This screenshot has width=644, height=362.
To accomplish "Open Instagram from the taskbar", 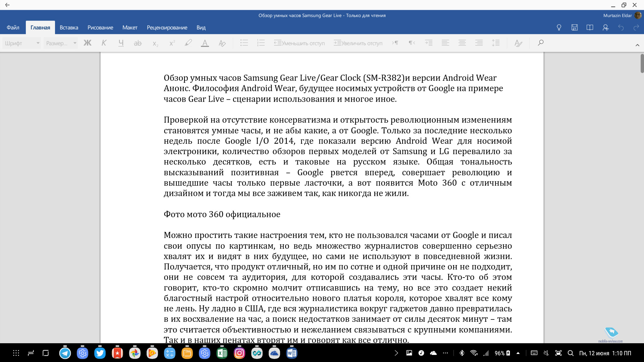I will pyautogui.click(x=239, y=353).
